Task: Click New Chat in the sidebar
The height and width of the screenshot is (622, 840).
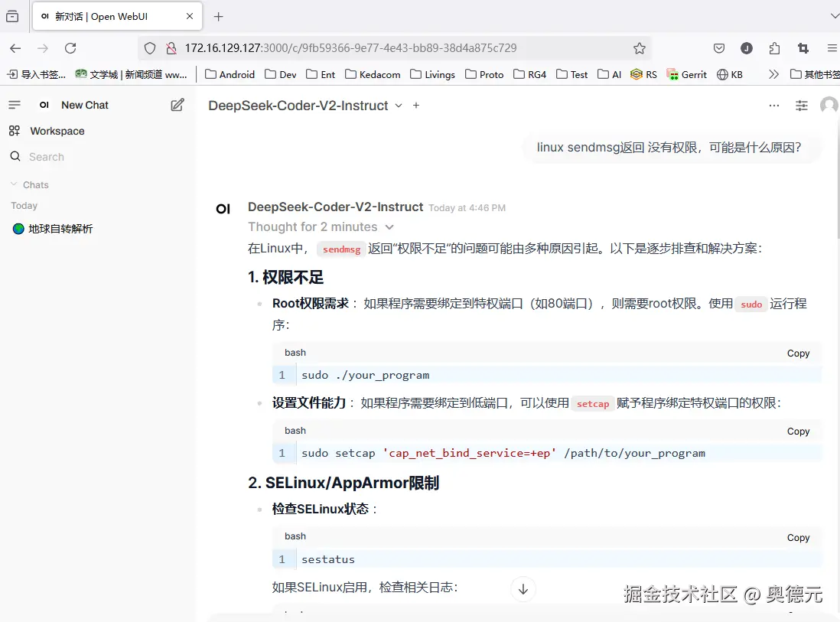Action: [x=85, y=105]
